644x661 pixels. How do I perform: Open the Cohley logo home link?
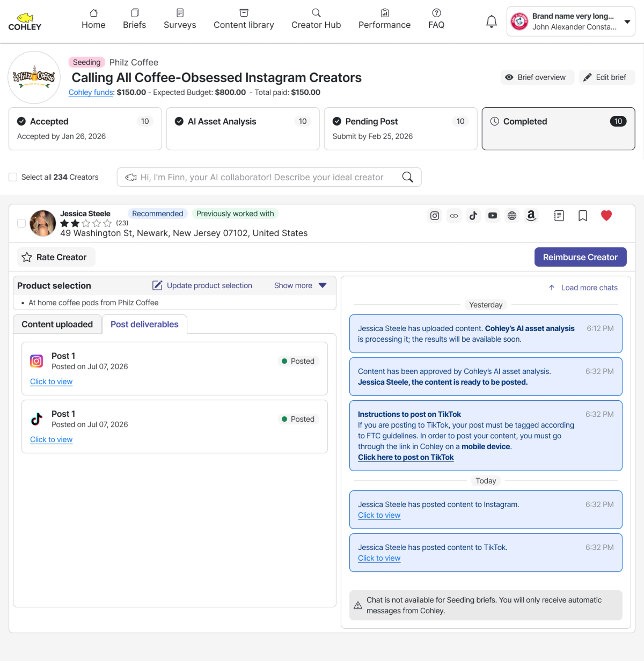click(25, 21)
